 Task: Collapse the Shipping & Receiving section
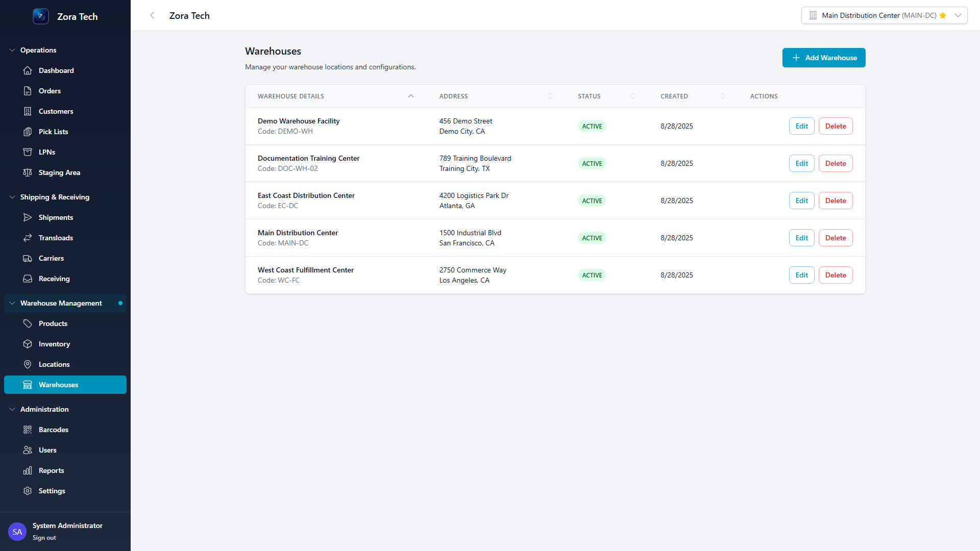pyautogui.click(x=12, y=197)
